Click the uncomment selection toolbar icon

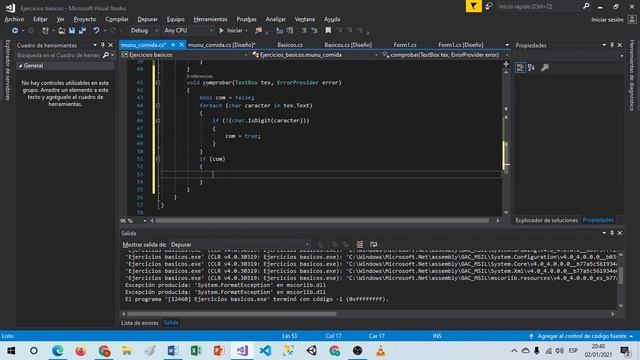coord(314,31)
